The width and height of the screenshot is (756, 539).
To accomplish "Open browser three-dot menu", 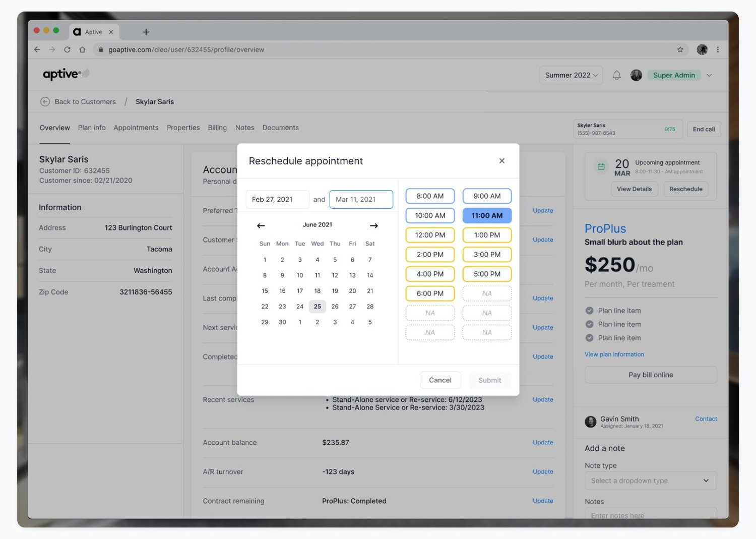I will click(x=718, y=49).
